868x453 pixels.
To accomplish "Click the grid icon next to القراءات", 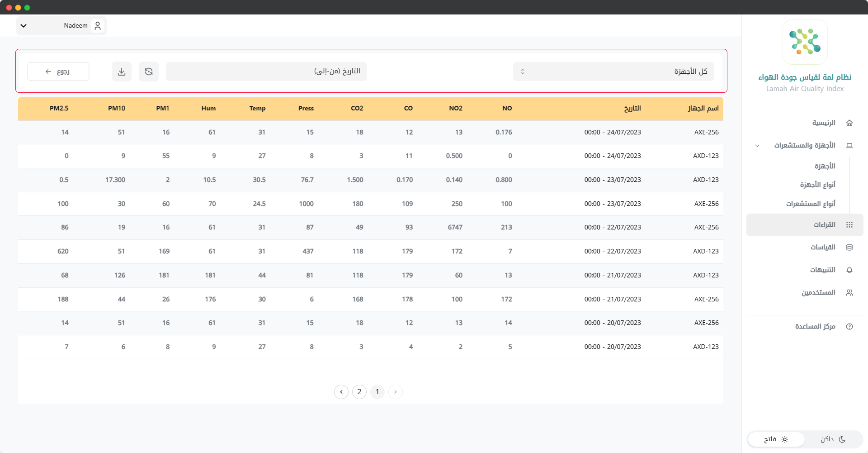I will coord(849,225).
